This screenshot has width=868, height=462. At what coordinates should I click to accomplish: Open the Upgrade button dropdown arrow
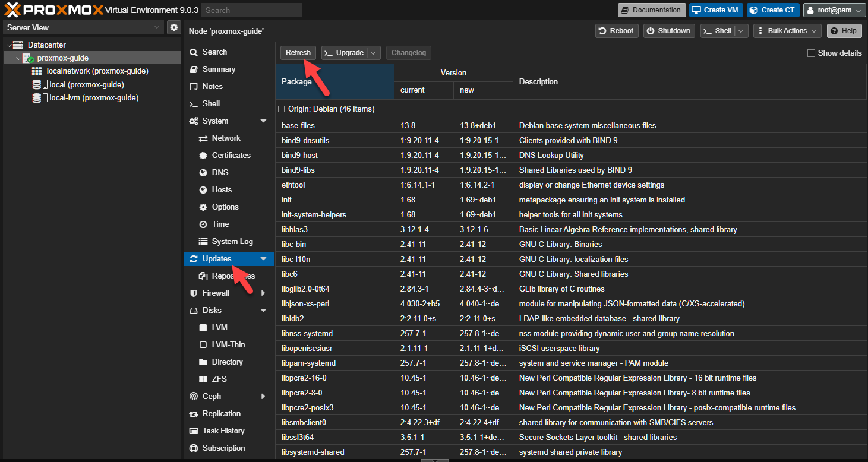pos(374,53)
